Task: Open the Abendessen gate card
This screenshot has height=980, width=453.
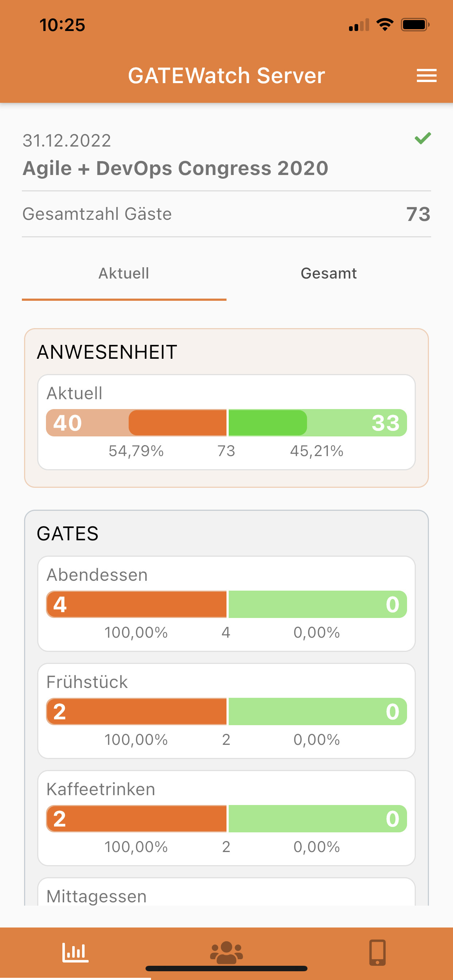Action: 226,575
